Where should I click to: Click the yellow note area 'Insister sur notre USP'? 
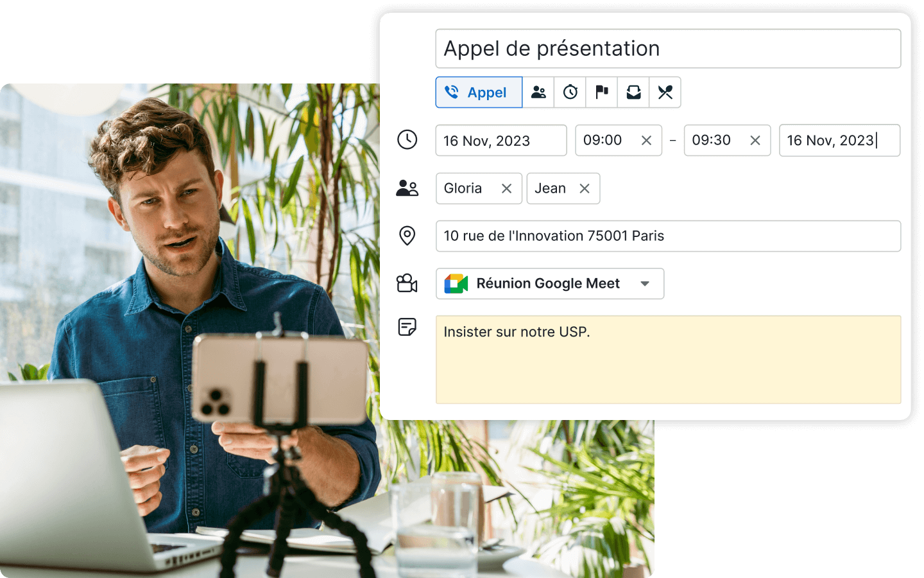pyautogui.click(x=667, y=360)
